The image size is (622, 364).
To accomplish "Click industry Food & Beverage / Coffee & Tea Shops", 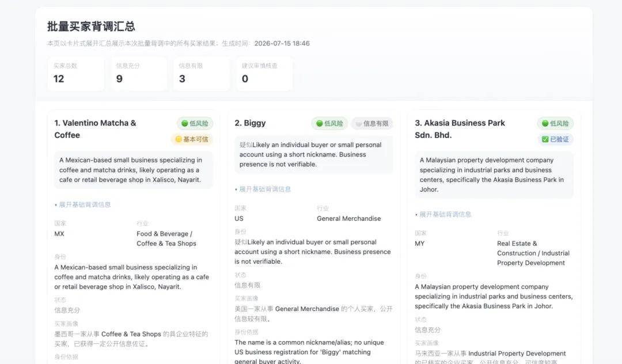I will (x=166, y=238).
